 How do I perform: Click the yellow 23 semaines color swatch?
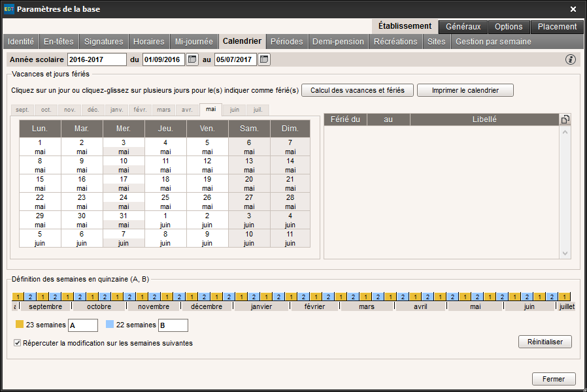pos(19,325)
